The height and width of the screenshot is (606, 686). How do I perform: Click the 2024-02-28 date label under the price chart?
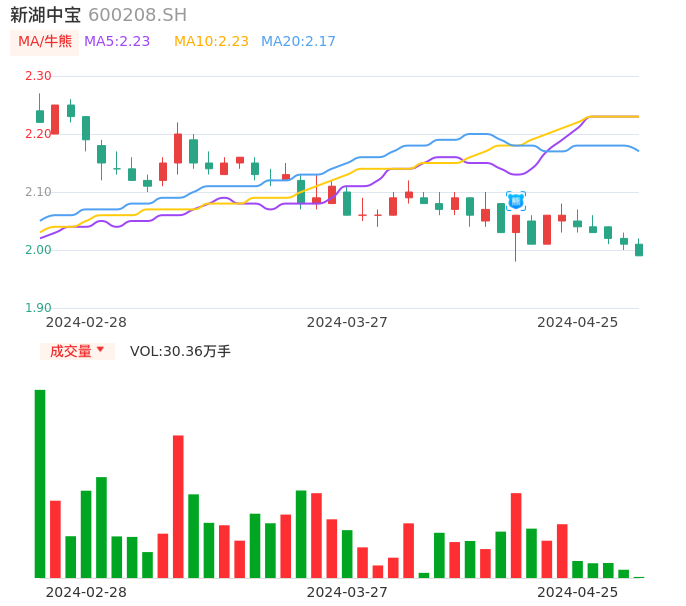tap(86, 322)
